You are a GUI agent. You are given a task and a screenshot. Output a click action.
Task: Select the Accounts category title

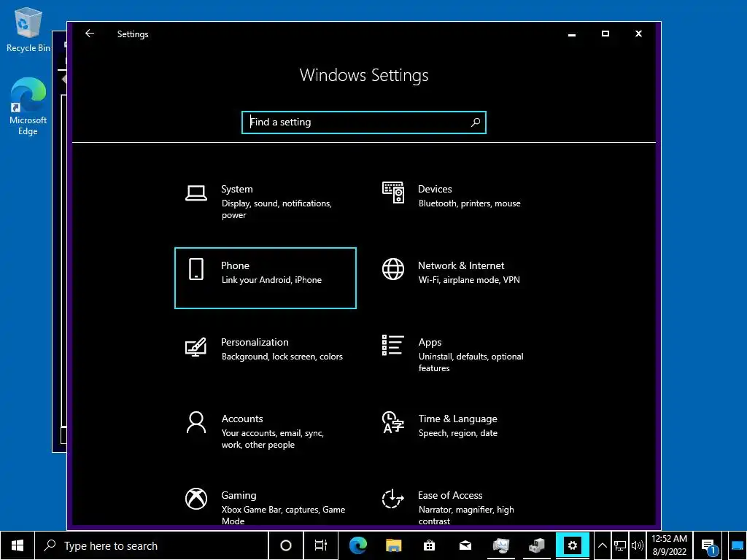pyautogui.click(x=242, y=419)
